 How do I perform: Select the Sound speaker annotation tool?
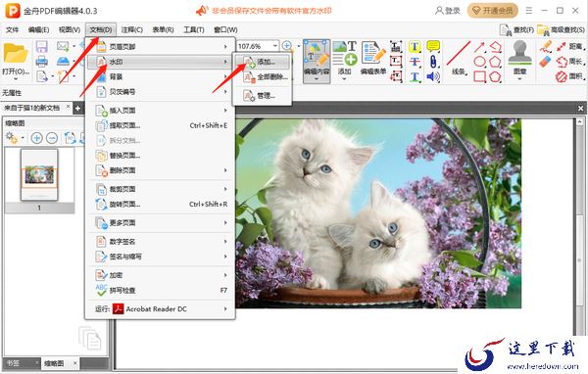[x=433, y=76]
